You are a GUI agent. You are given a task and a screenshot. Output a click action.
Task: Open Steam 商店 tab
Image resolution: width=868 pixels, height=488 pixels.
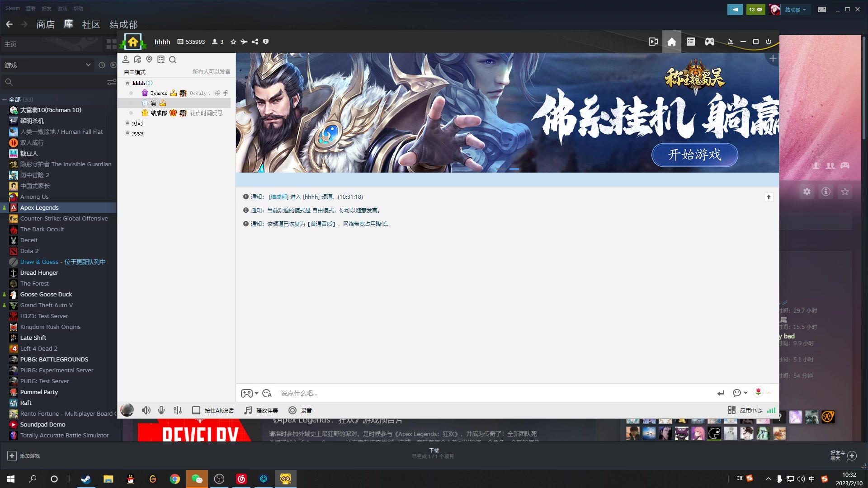pyautogui.click(x=46, y=24)
